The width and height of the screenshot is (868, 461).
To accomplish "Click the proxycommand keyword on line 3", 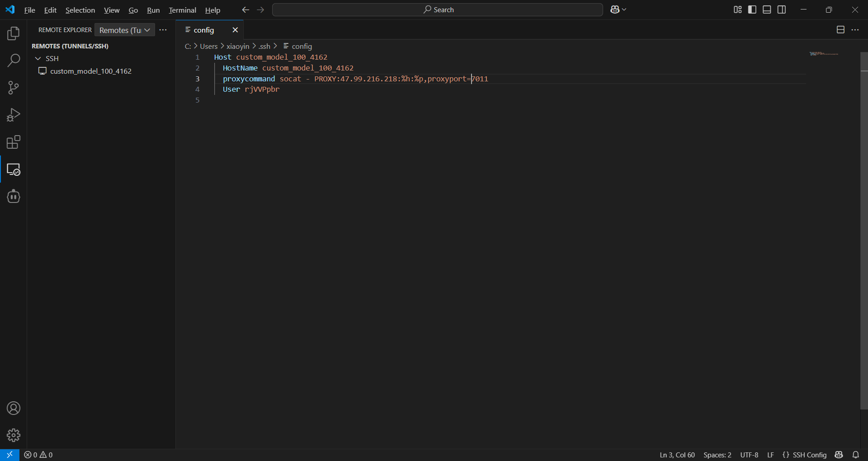I will 249,79.
